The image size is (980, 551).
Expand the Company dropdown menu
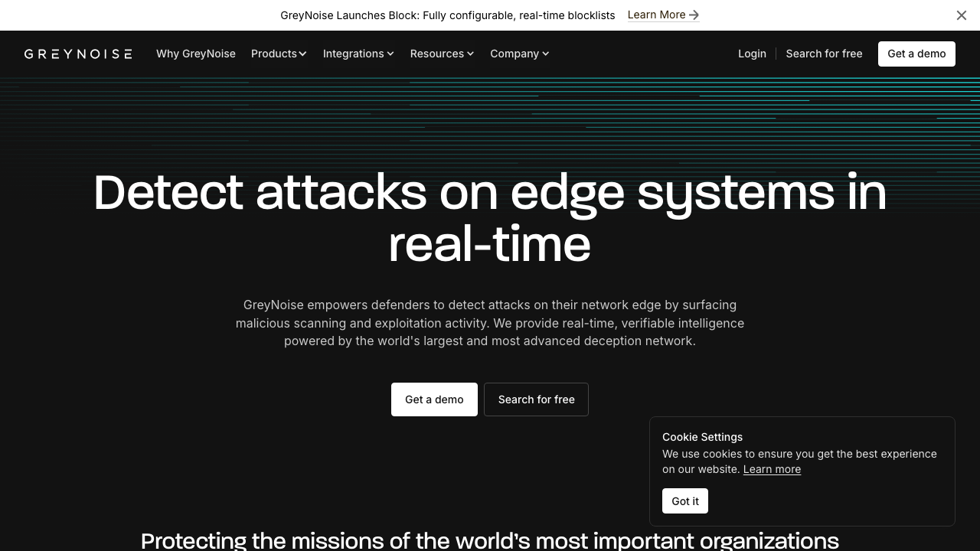(520, 54)
